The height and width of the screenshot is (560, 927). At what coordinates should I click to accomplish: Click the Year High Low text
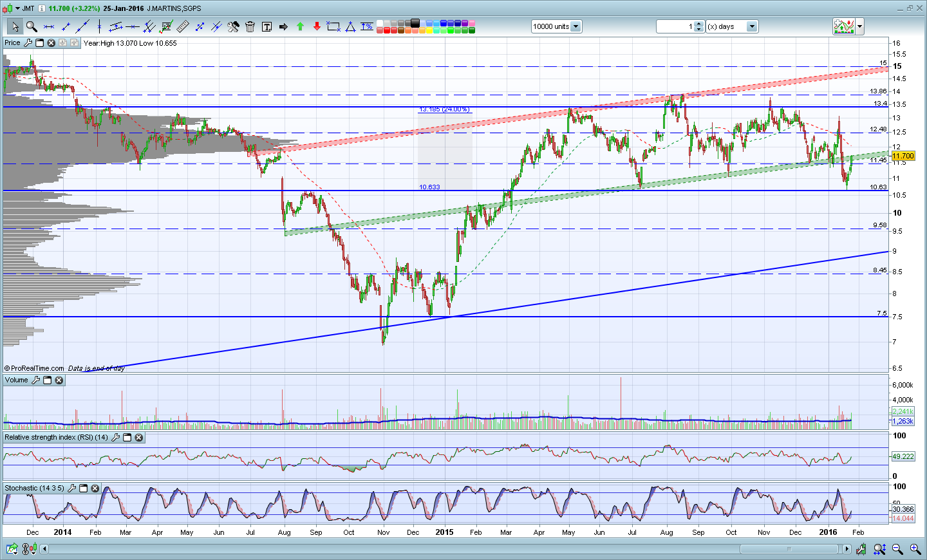pyautogui.click(x=130, y=43)
